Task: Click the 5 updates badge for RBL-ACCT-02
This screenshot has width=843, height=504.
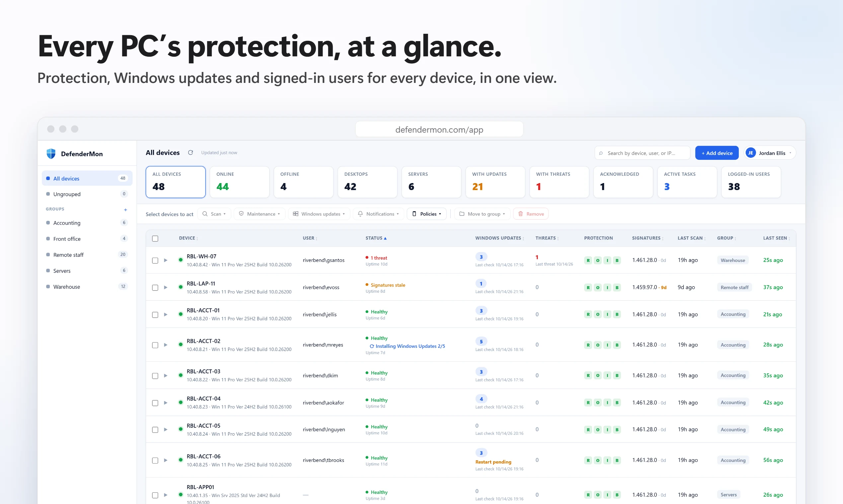Action: (x=481, y=341)
